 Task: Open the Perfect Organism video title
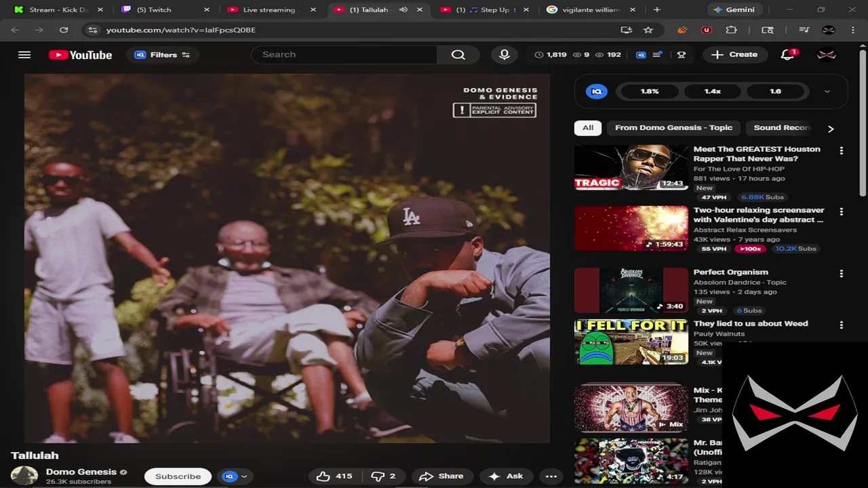pyautogui.click(x=730, y=272)
